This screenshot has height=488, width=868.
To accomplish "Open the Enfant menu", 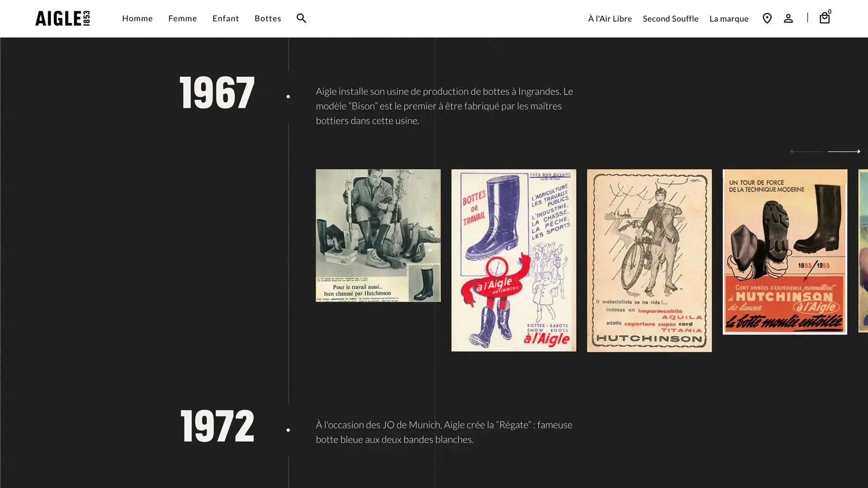I will point(226,18).
